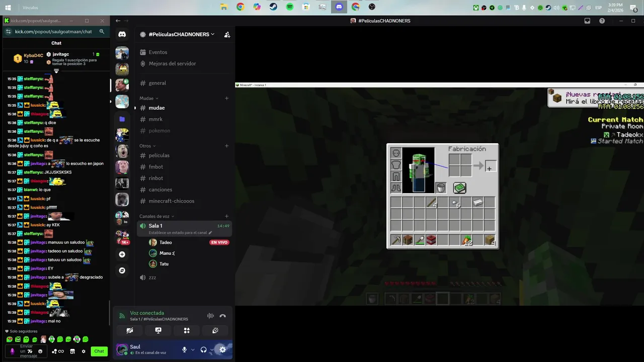The image size is (644, 362).
Task: View Tadeo's EN VIVO stream badge
Action: 219,242
